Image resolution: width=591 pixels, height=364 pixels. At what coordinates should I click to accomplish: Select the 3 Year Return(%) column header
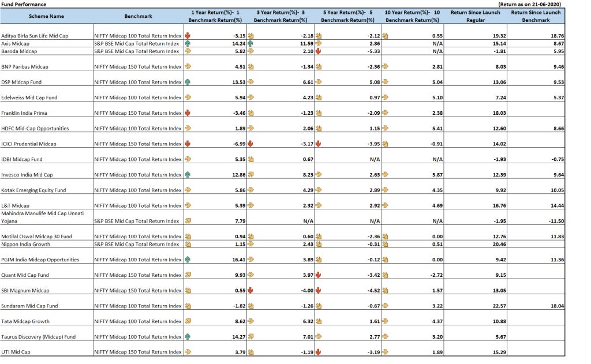click(280, 16)
